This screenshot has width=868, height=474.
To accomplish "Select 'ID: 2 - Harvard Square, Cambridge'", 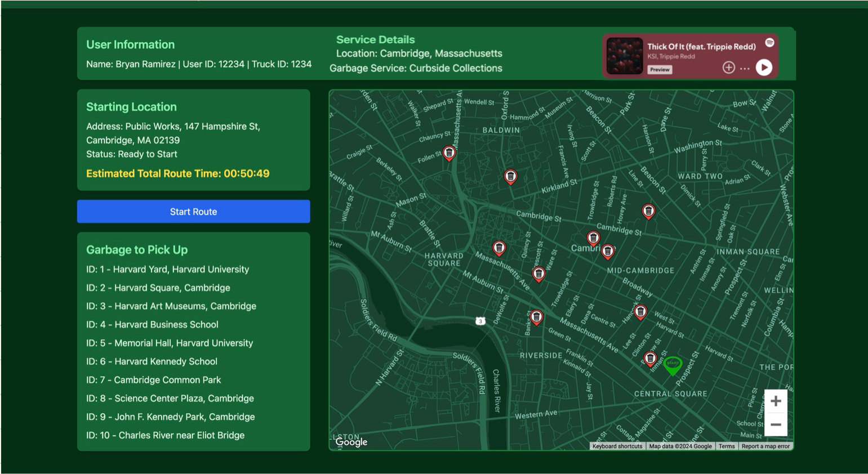I will (158, 288).
